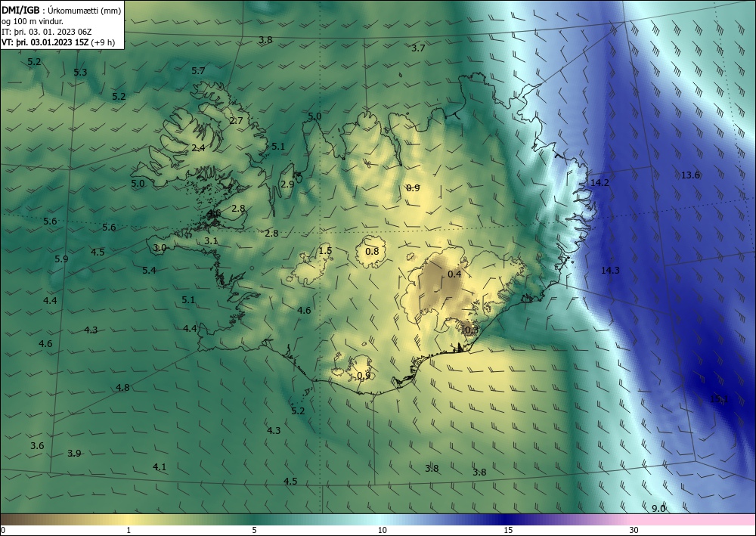Viewport: 756px width, 536px height.
Task: Click the dark blue section of the color scale
Action: coord(507,519)
